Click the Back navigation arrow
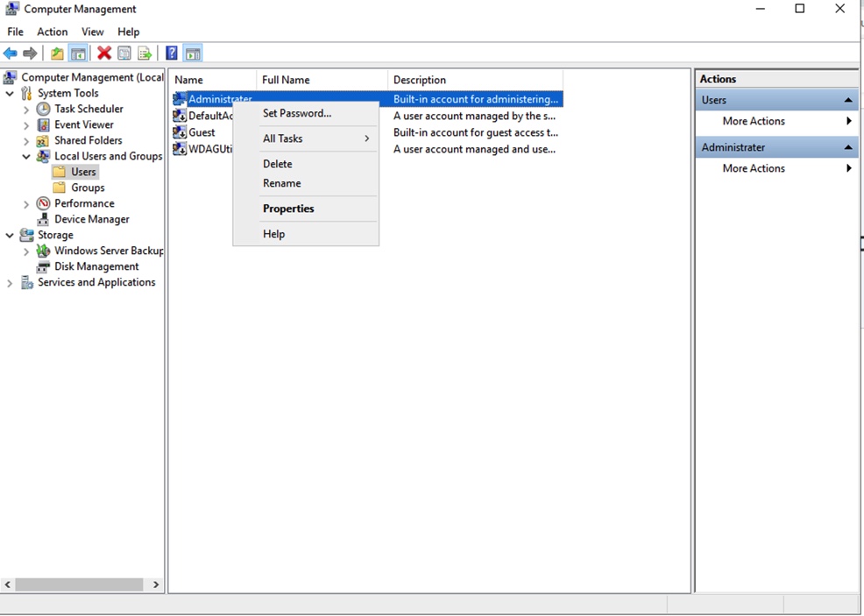 tap(11, 53)
